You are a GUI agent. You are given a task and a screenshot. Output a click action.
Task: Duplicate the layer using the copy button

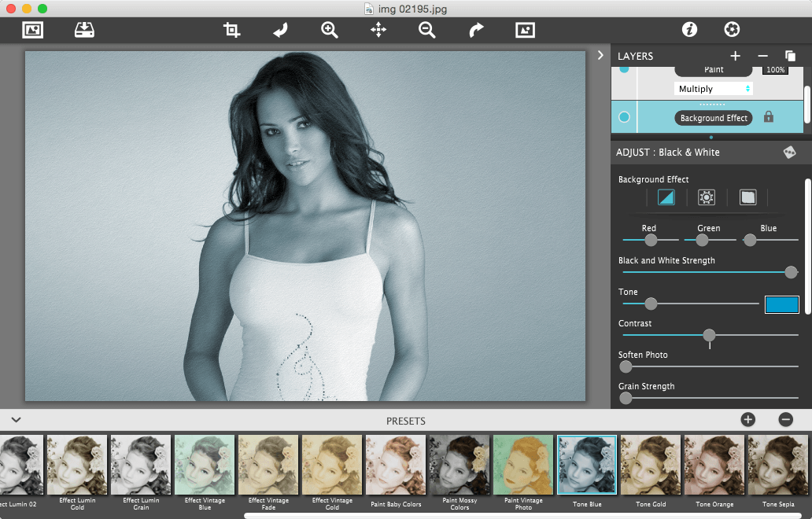click(789, 56)
